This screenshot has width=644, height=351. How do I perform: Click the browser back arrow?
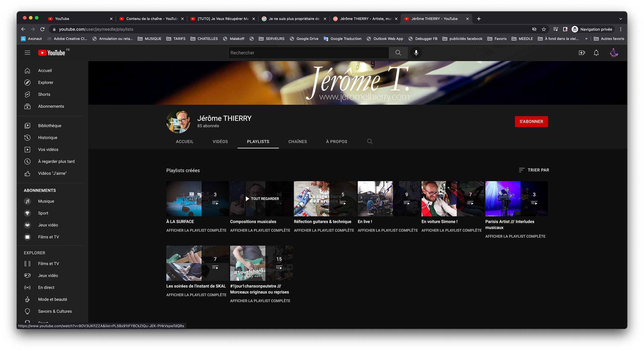pyautogui.click(x=23, y=29)
